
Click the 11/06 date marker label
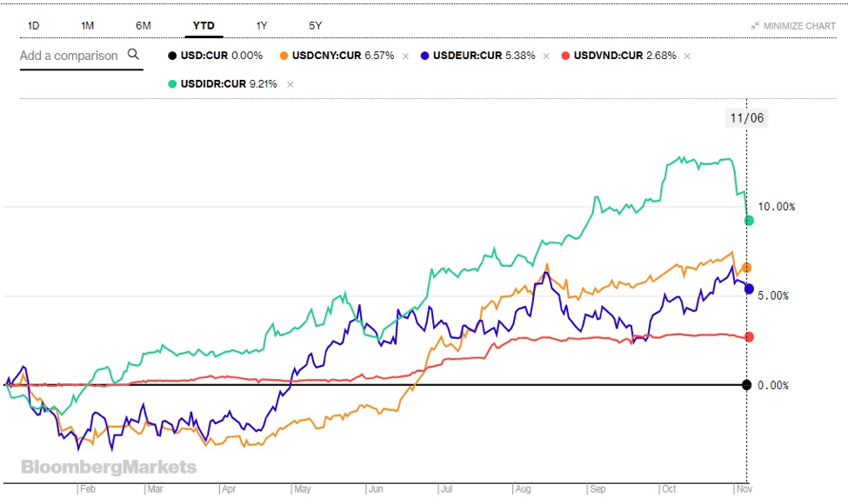[746, 118]
